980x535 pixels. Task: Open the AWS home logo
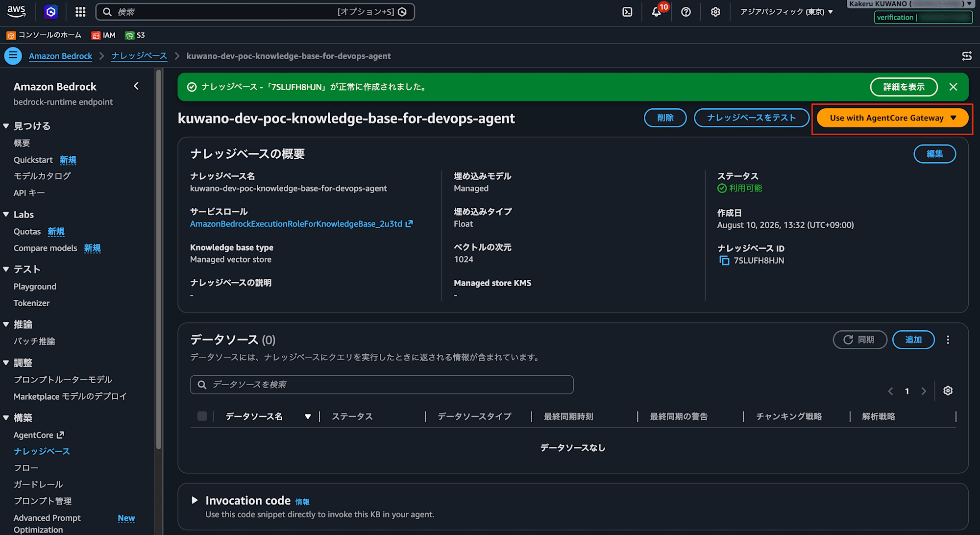point(16,12)
